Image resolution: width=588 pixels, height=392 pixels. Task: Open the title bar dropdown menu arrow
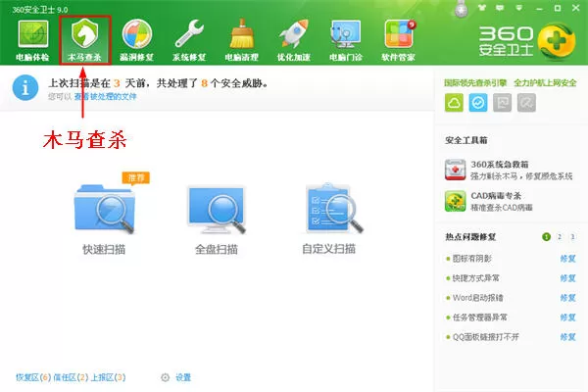pyautogui.click(x=519, y=8)
